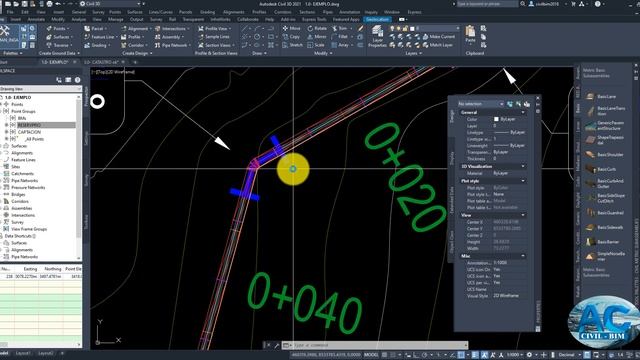The height and width of the screenshot is (360, 640).
Task: Click the Scale tool button
Action: pos(316,45)
